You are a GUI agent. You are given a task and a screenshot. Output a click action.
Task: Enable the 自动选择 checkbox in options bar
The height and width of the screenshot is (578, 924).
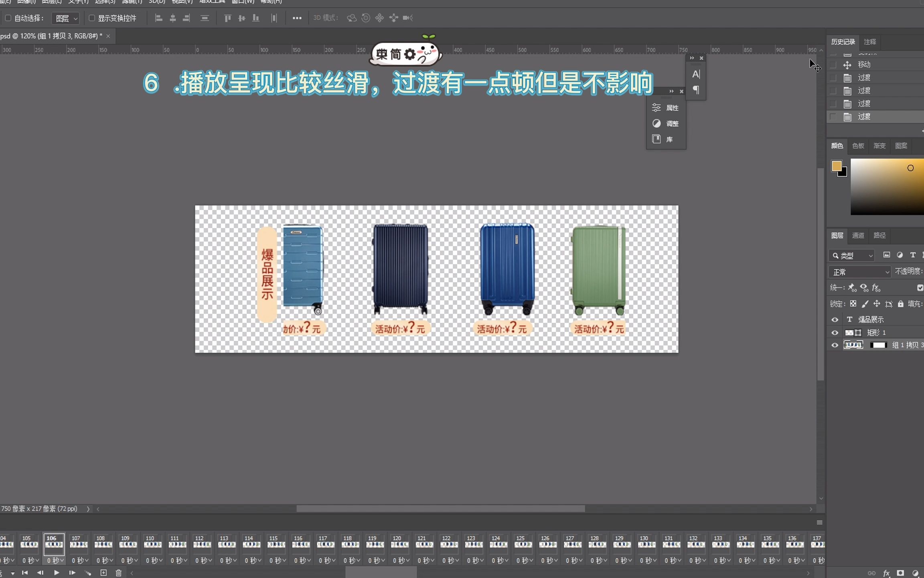8,18
